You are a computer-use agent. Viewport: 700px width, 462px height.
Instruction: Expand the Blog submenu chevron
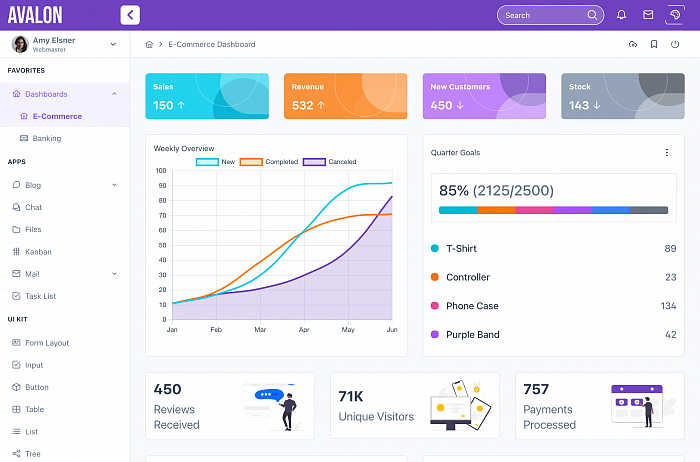tap(114, 185)
